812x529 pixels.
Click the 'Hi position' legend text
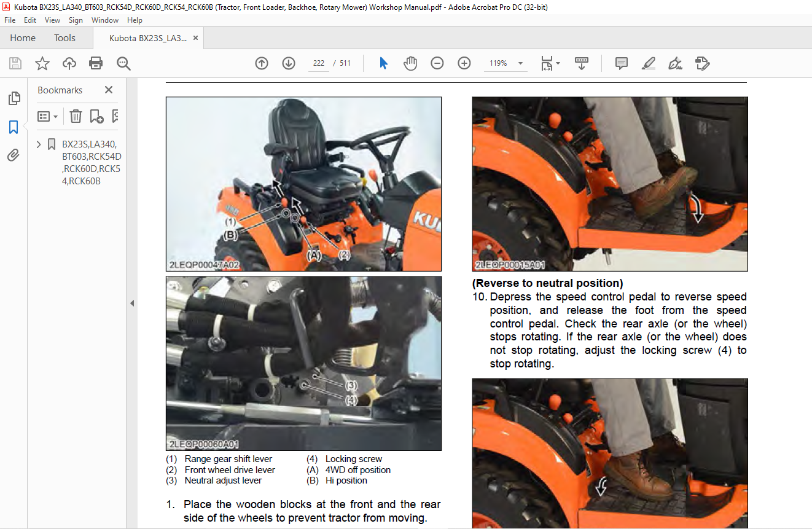[346, 480]
